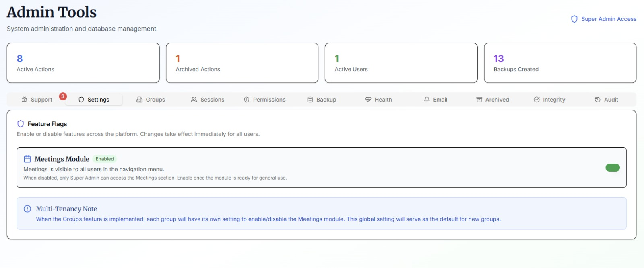Click the Health tab heart icon
Viewport: 644px width, 268px height.
[368, 100]
